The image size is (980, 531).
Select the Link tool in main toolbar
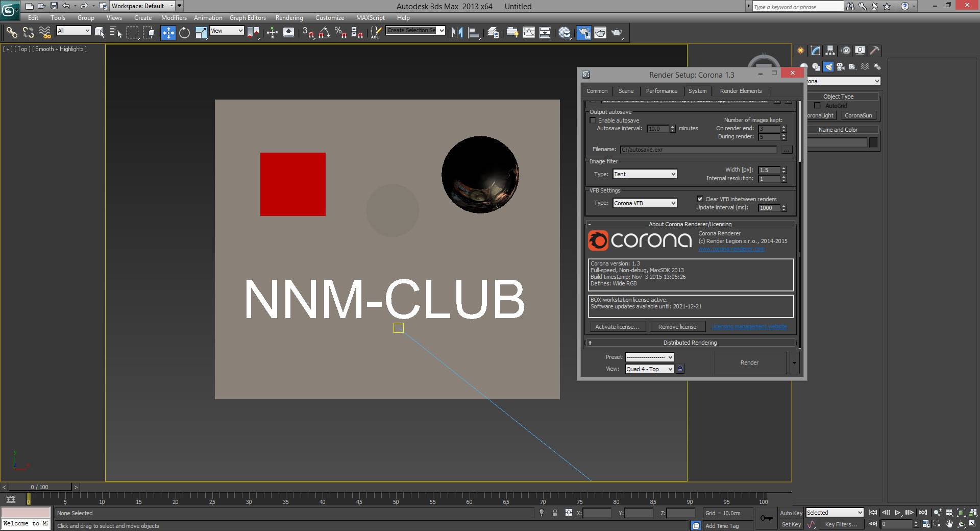click(x=11, y=33)
